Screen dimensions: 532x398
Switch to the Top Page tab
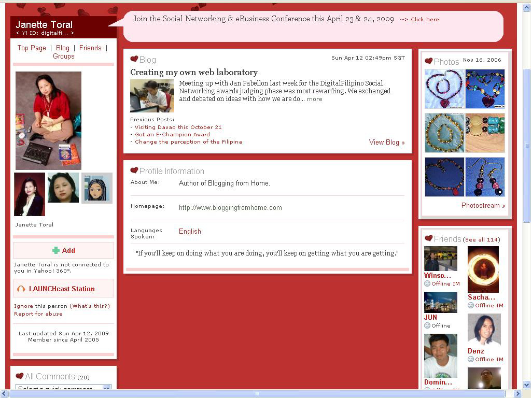[32, 48]
